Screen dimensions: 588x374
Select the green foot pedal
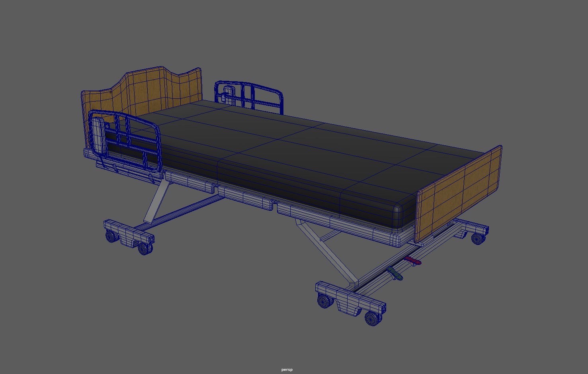coord(395,273)
